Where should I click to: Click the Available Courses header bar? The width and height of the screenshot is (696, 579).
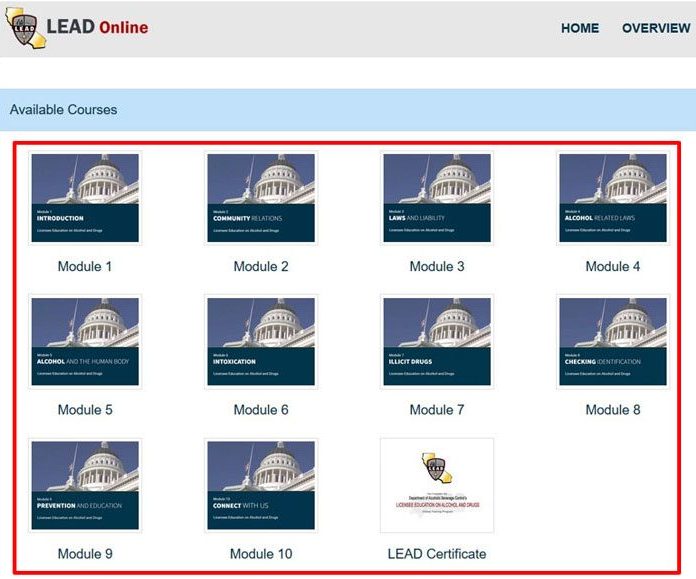coord(347,109)
